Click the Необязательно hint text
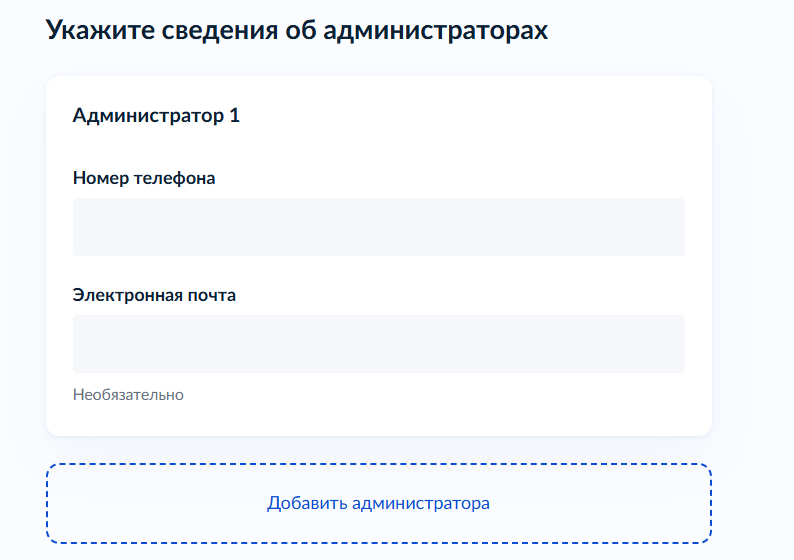 pos(128,395)
